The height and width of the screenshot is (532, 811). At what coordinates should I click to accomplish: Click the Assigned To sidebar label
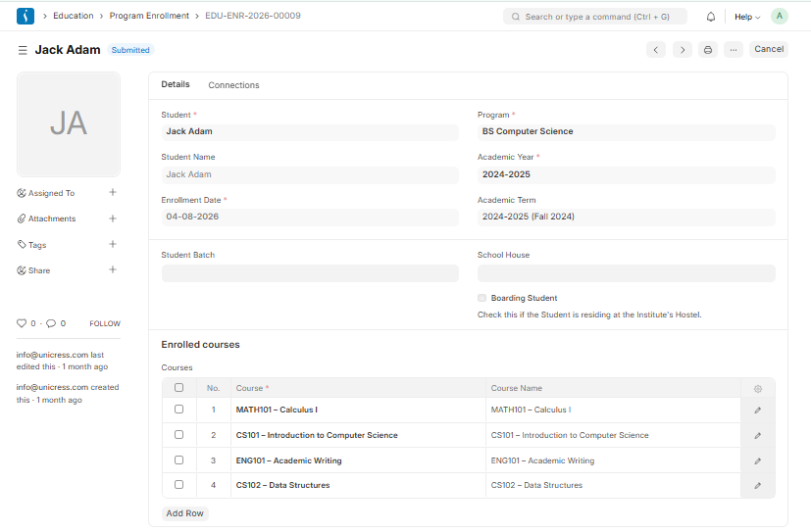(x=51, y=193)
